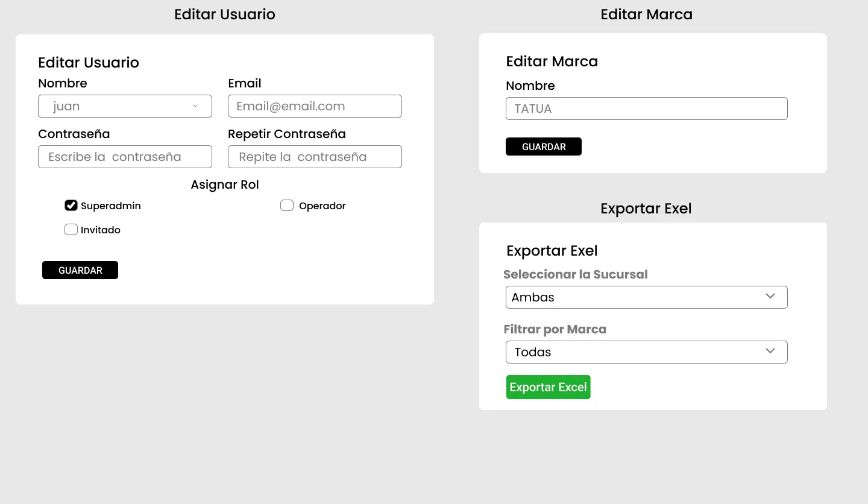Click the chevron arrow in the Ambas dropdown
The width and height of the screenshot is (868, 504).
[x=770, y=296]
